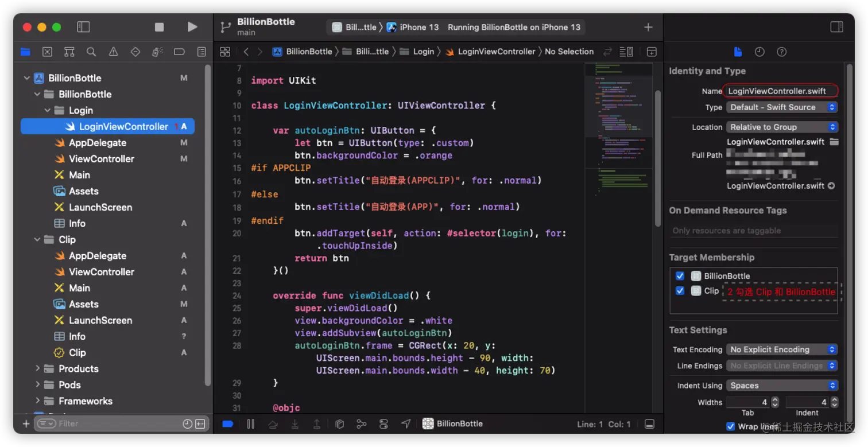Step into in debugger
868x447 pixels.
click(294, 424)
